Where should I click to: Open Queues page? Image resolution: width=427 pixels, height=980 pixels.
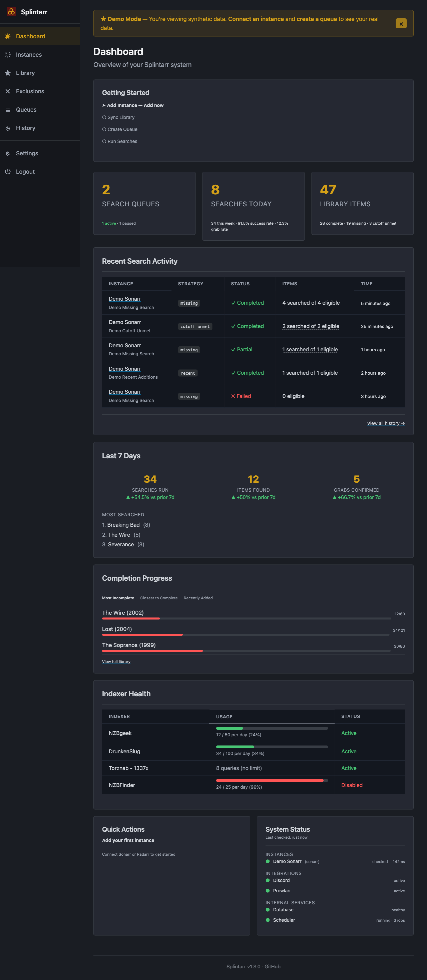tap(40, 110)
